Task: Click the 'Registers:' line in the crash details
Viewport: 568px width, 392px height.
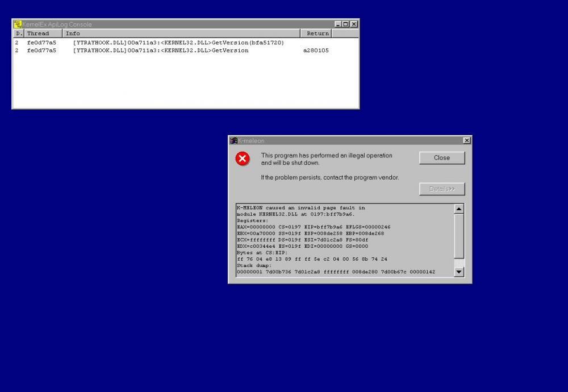Action: pyautogui.click(x=253, y=220)
